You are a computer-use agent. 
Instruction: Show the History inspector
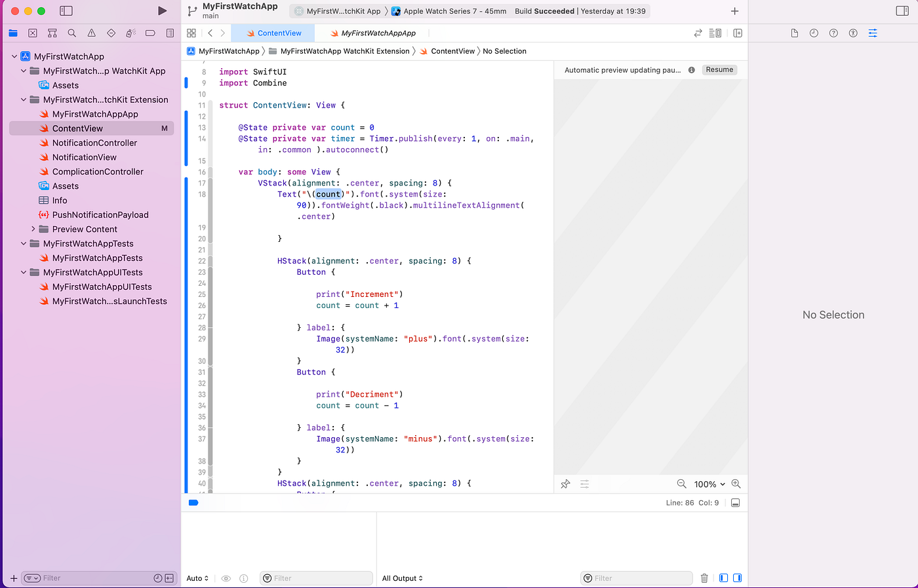pyautogui.click(x=814, y=33)
